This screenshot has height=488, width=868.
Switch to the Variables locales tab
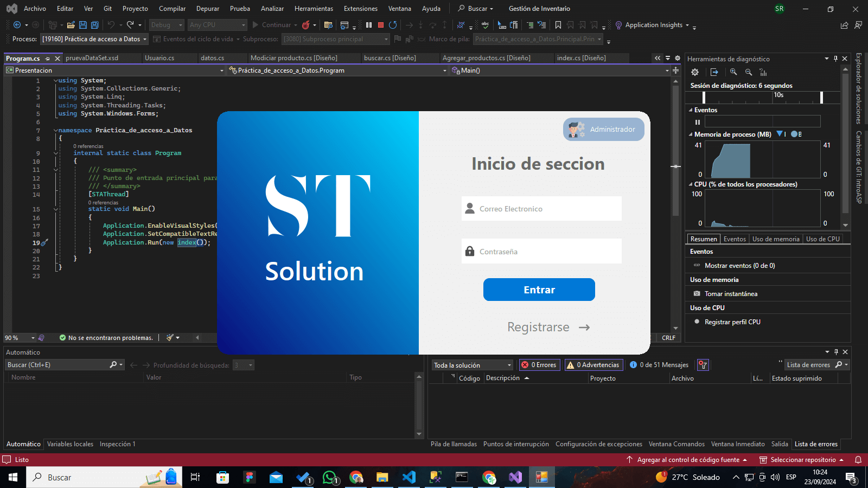click(70, 444)
